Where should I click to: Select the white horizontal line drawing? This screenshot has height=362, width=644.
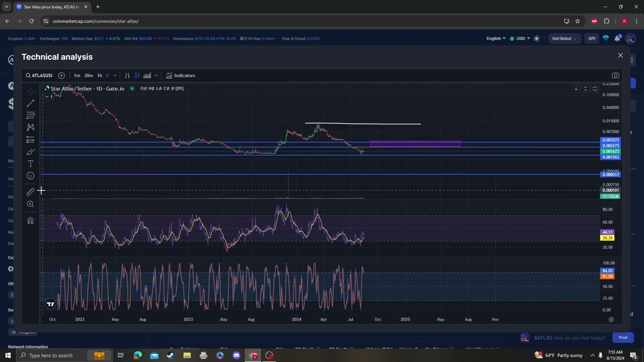[x=363, y=123]
